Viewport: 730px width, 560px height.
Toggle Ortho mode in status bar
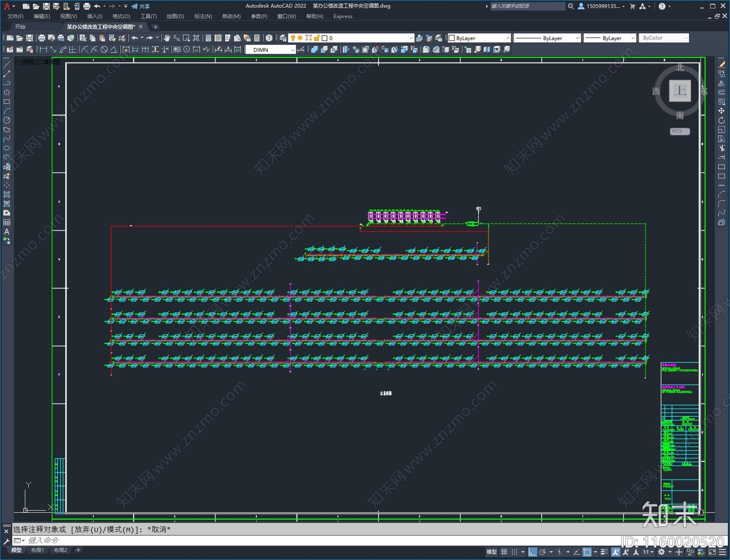click(x=532, y=552)
